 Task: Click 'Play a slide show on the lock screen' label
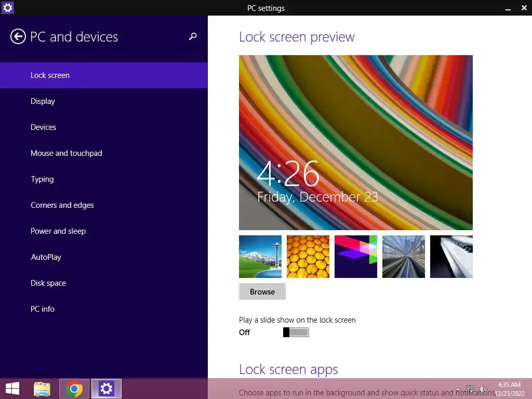click(297, 320)
